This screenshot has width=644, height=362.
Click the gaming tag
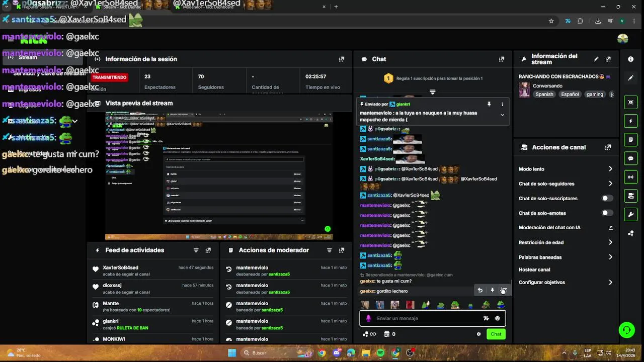[x=595, y=94]
